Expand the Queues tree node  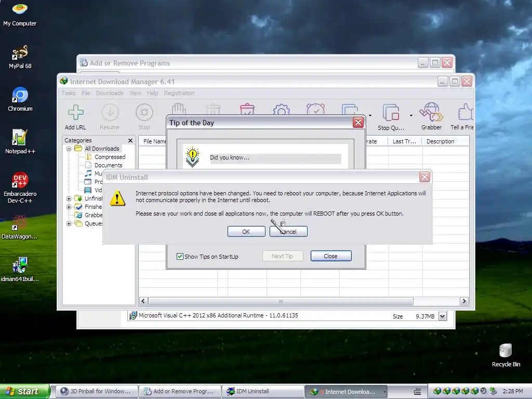[69, 223]
